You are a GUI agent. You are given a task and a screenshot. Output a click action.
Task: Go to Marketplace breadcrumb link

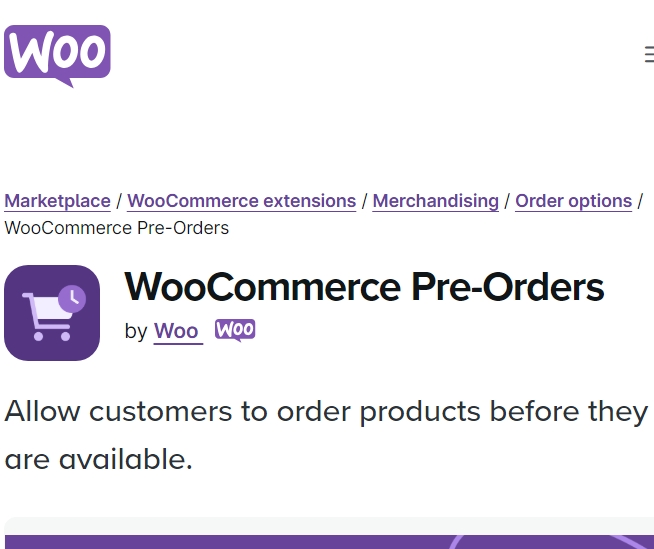pos(58,201)
